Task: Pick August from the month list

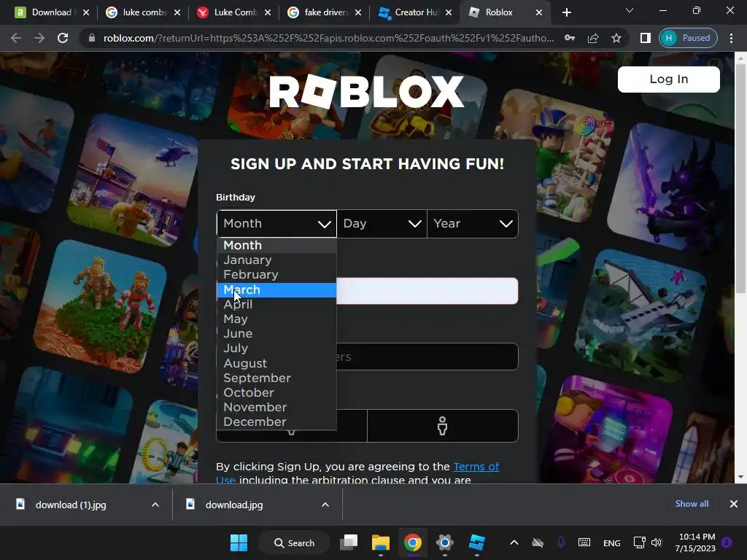Action: (276, 363)
